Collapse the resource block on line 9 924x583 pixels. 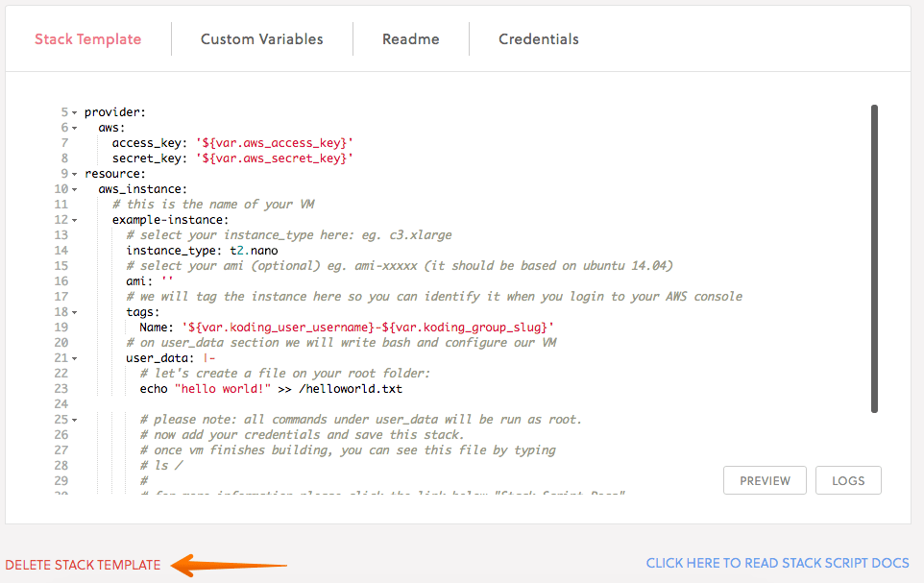[x=74, y=174]
